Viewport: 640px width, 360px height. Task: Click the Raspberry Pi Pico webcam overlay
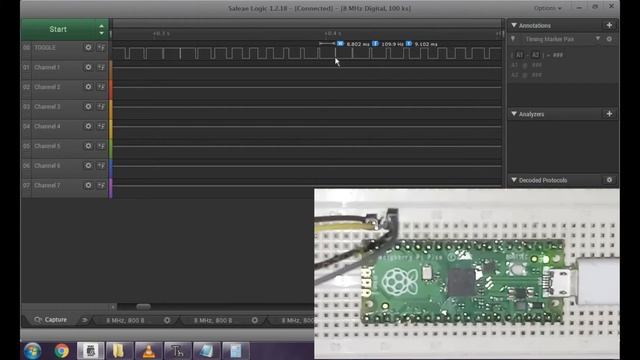467,273
